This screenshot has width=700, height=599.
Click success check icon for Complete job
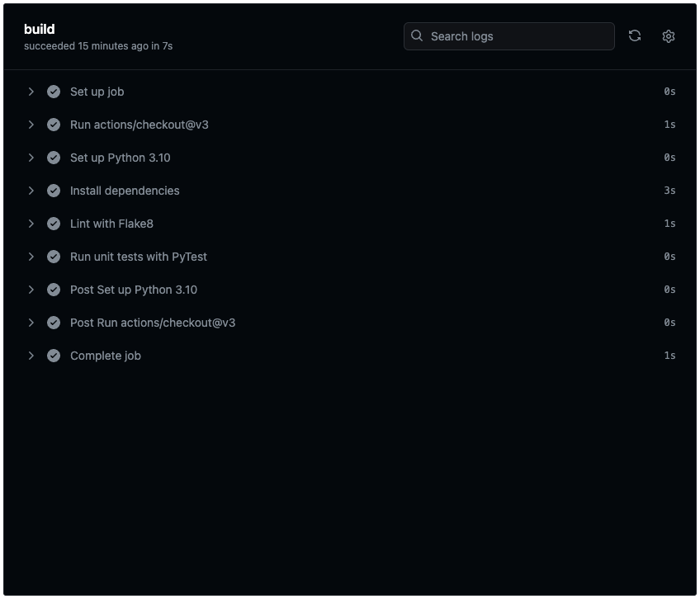[54, 356]
